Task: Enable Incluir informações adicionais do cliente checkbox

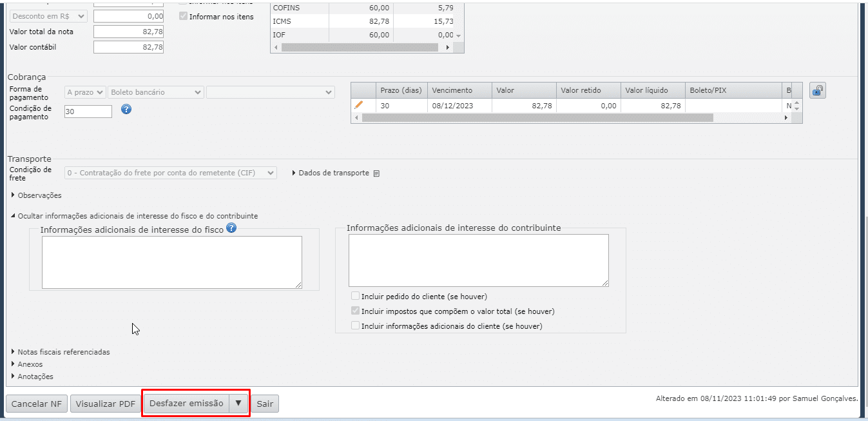Action: [355, 326]
